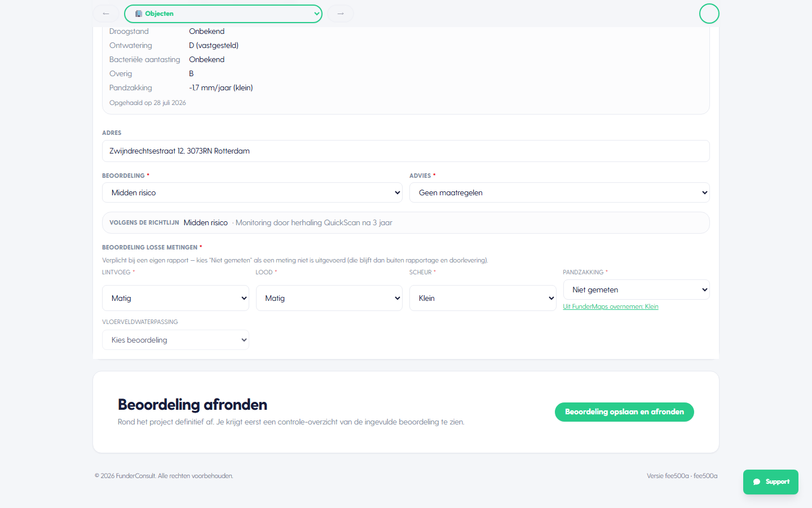Open the Beoordeling dropdown showing Midden risico
This screenshot has height=508, width=812.
click(x=252, y=192)
